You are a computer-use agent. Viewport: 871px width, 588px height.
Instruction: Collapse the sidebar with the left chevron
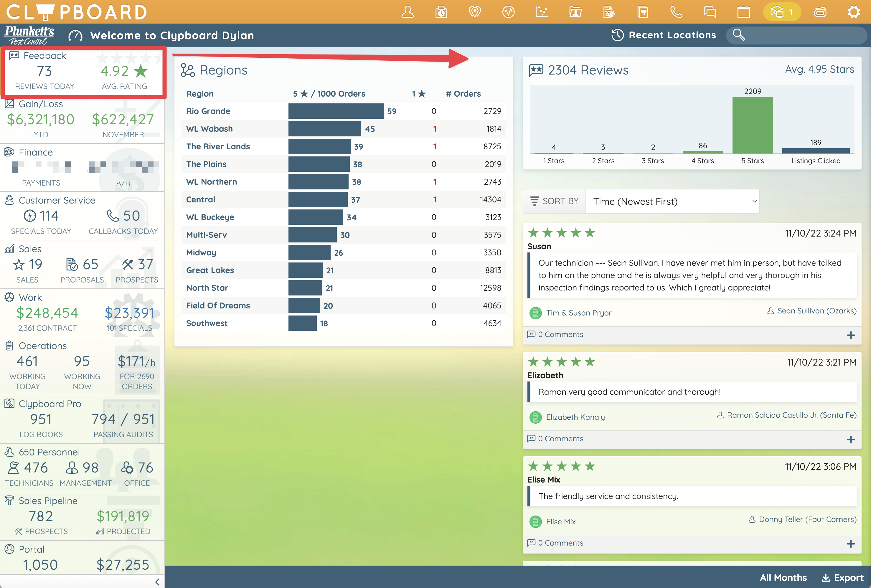[x=157, y=582]
